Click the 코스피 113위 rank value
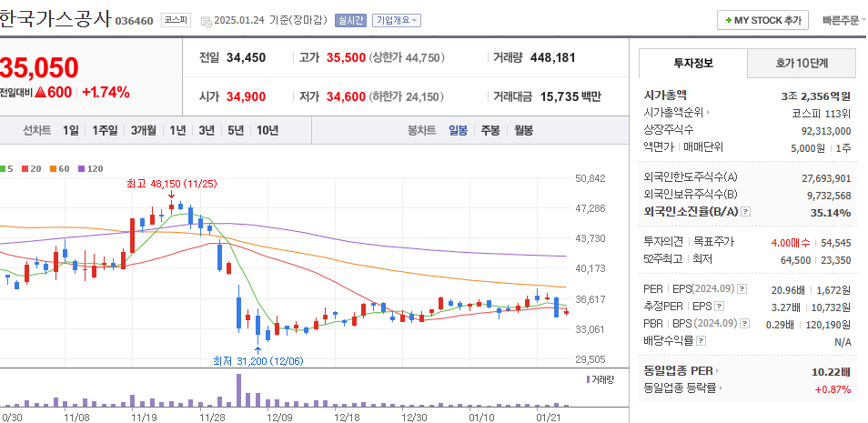 click(x=822, y=114)
